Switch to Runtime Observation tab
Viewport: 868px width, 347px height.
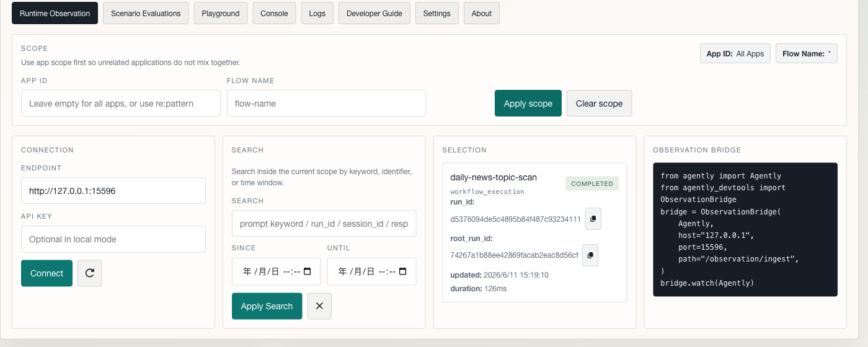[55, 13]
